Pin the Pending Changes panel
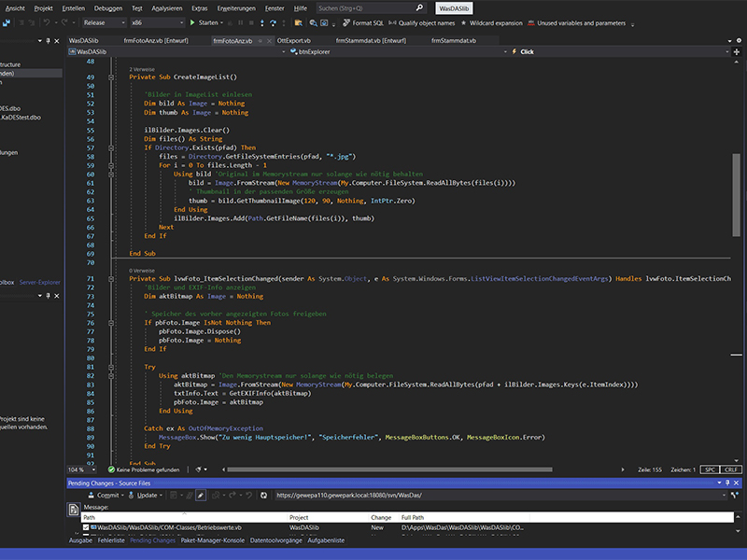The width and height of the screenshot is (747, 560). (x=727, y=483)
